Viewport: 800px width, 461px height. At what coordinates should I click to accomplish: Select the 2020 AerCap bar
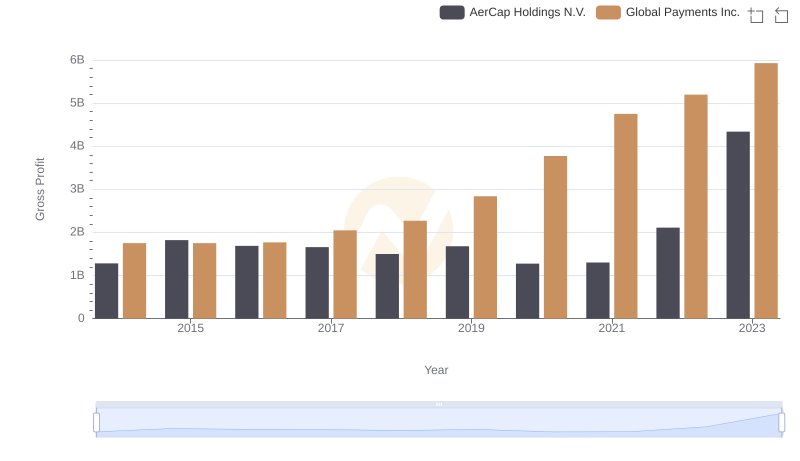(x=528, y=291)
